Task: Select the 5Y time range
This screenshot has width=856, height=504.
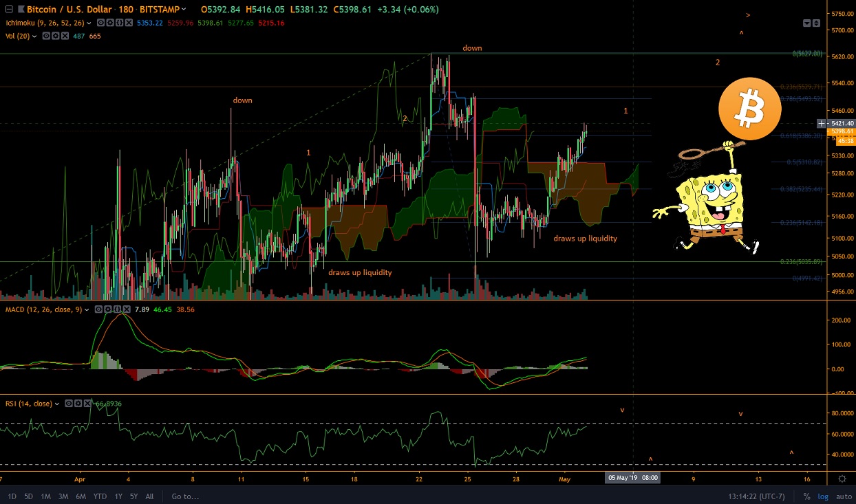Action: pos(134,496)
